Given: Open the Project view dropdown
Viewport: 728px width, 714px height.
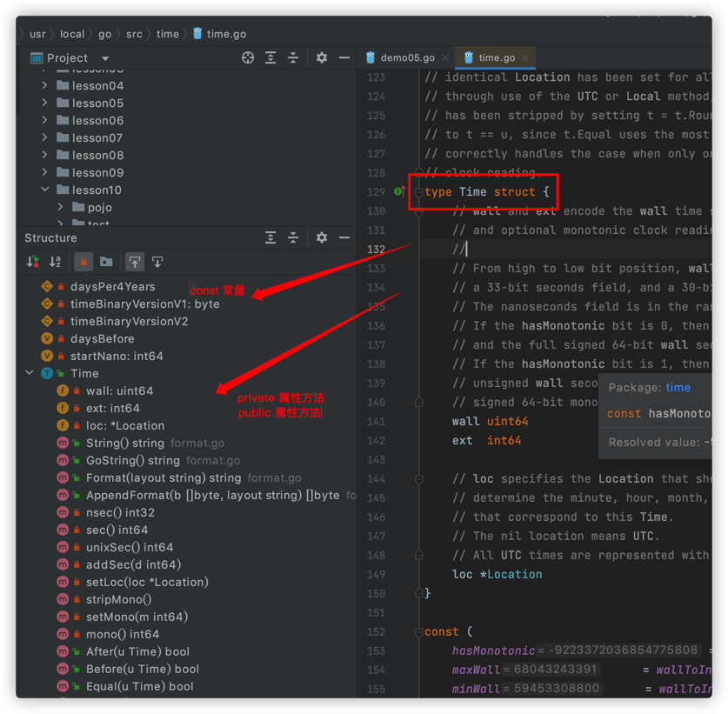Looking at the screenshot, I should point(105,58).
